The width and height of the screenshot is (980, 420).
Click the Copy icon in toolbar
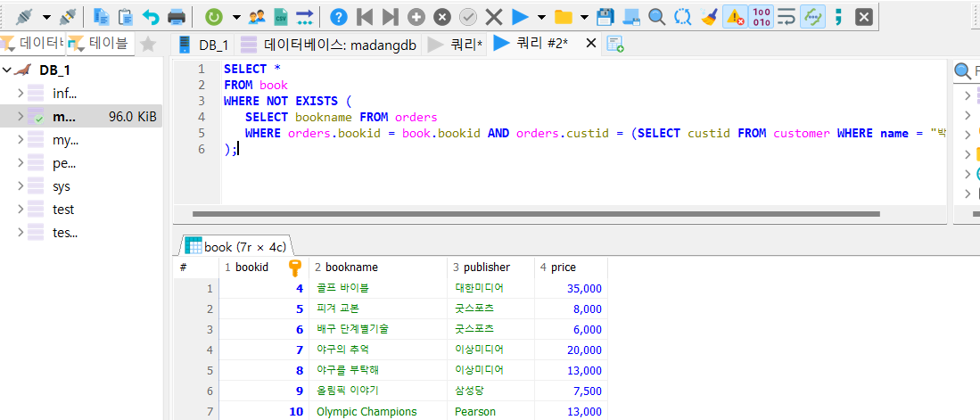[x=100, y=17]
